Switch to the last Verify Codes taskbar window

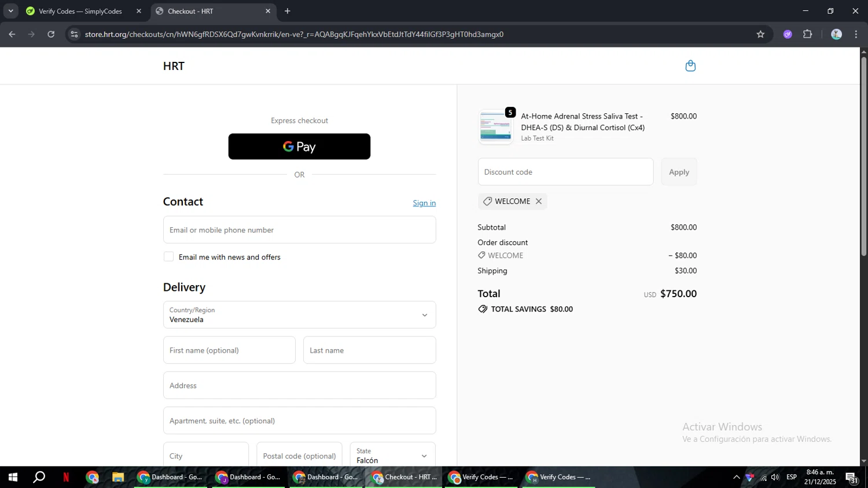click(x=559, y=477)
